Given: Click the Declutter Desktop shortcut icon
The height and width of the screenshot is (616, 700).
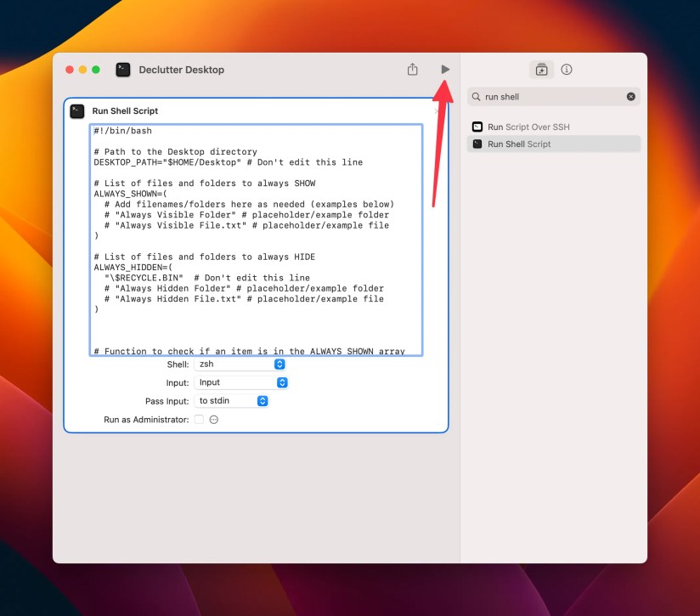Looking at the screenshot, I should coord(123,70).
